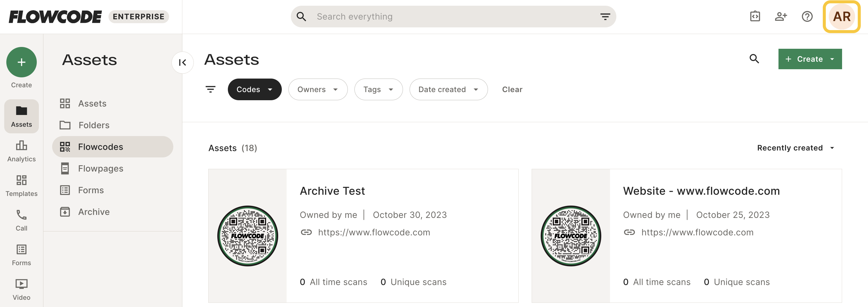Click the invite user icon
Viewport: 868px width, 307px height.
point(781,16)
